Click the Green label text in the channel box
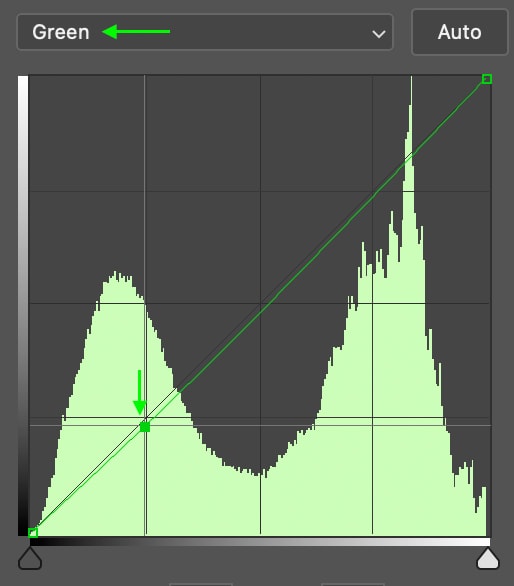The image size is (514, 586). point(61,32)
